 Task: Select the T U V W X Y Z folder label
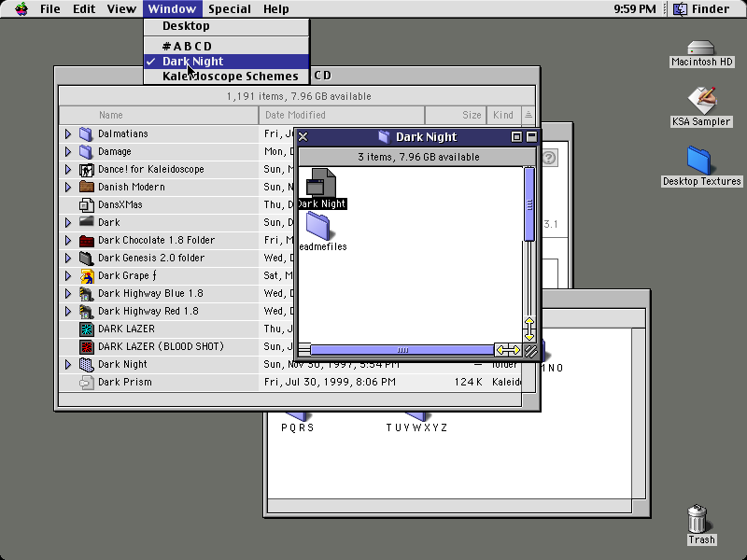[416, 427]
